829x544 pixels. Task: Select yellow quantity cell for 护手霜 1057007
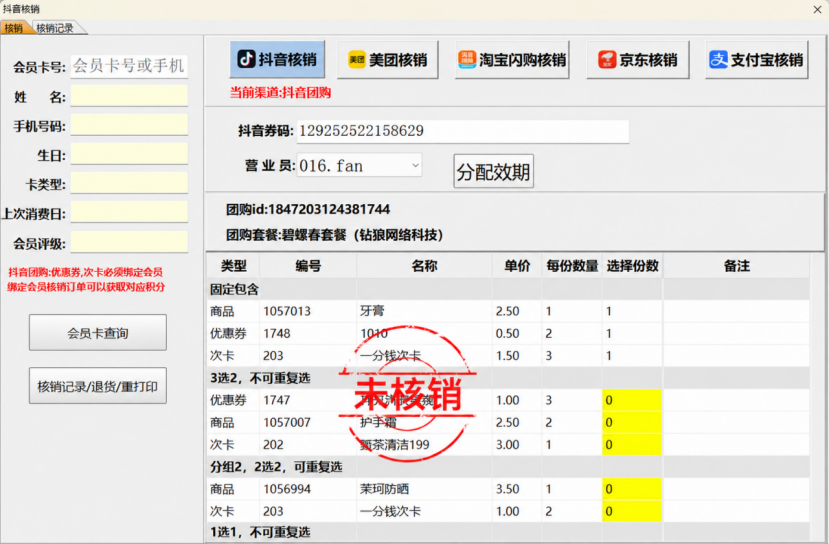(632, 422)
